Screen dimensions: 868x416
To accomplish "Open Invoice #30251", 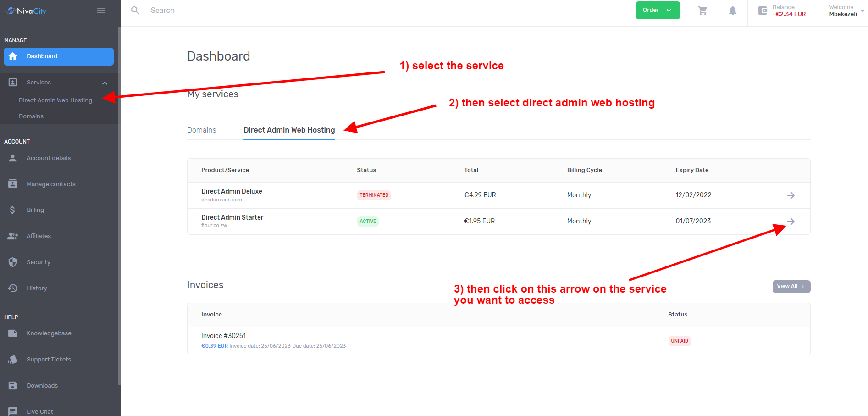I will (x=223, y=336).
